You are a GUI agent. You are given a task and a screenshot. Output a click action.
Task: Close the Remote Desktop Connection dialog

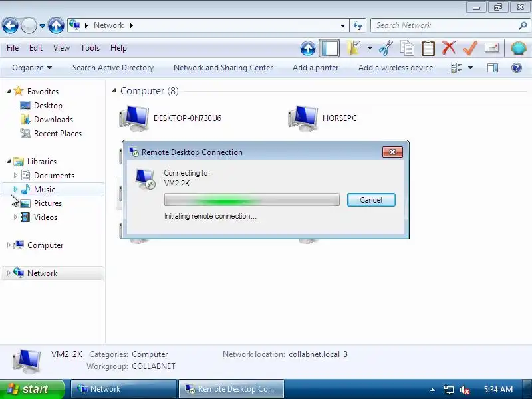(392, 152)
